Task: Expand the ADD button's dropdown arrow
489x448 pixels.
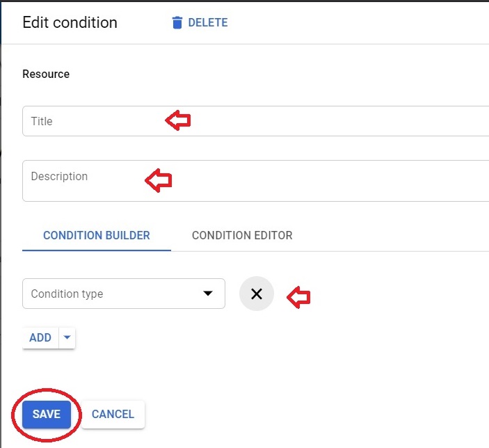Action: click(x=67, y=337)
